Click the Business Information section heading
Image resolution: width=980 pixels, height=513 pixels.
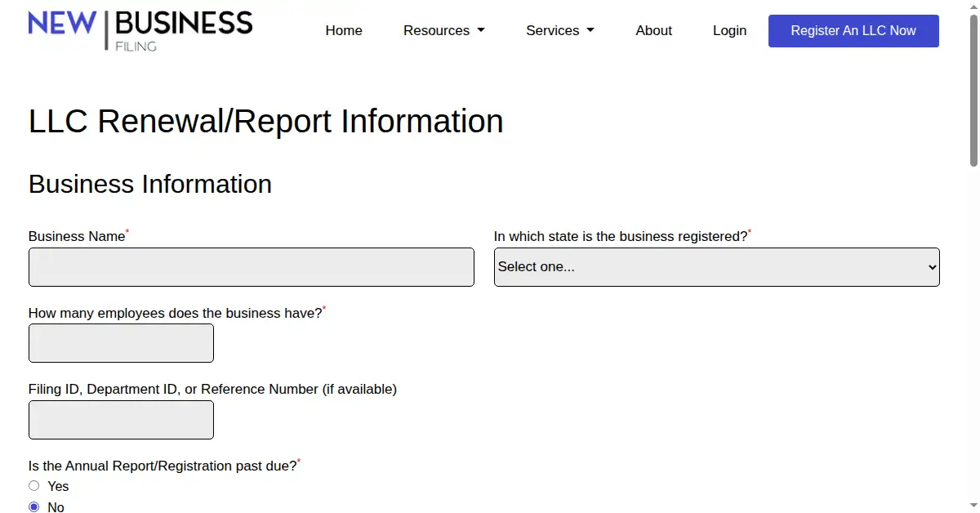click(x=150, y=184)
